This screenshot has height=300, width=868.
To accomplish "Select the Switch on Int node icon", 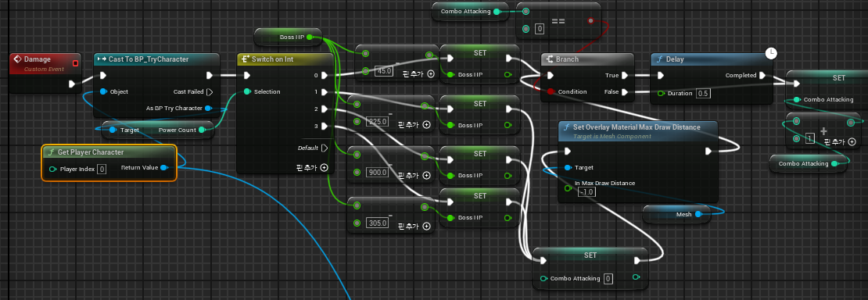I will [x=246, y=59].
